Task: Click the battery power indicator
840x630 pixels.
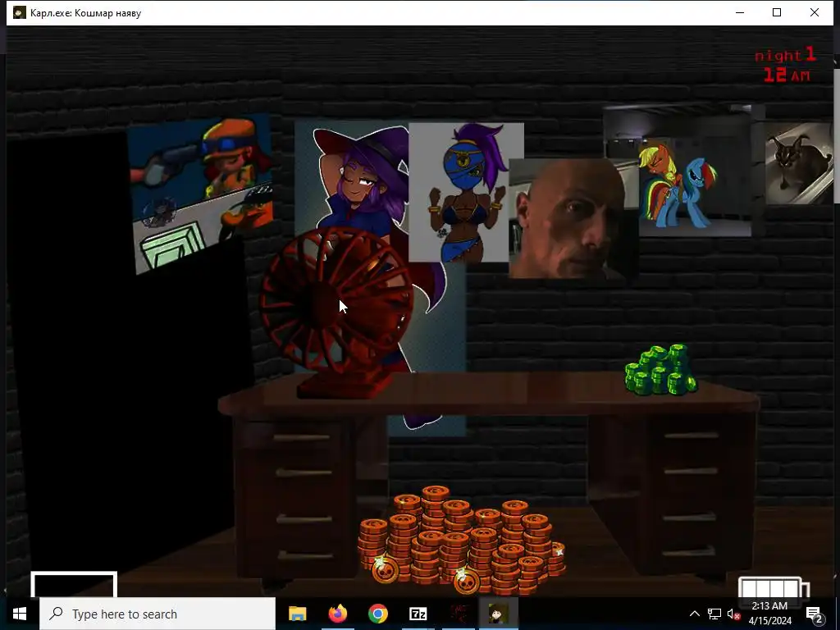Action: [773, 587]
